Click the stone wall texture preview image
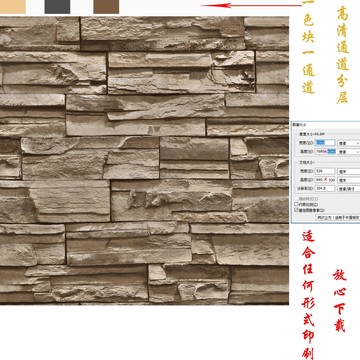 144,160
